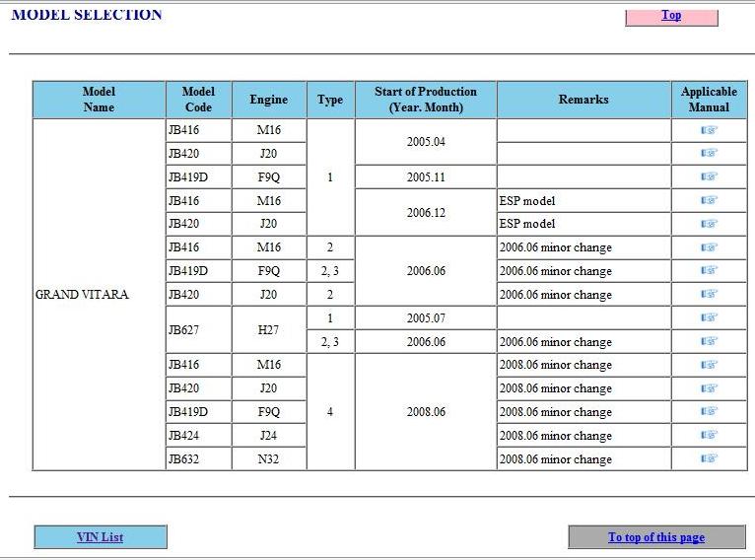Viewport: 755px width, 560px height.
Task: Click the 2005.07 production date cell
Action: click(x=426, y=317)
